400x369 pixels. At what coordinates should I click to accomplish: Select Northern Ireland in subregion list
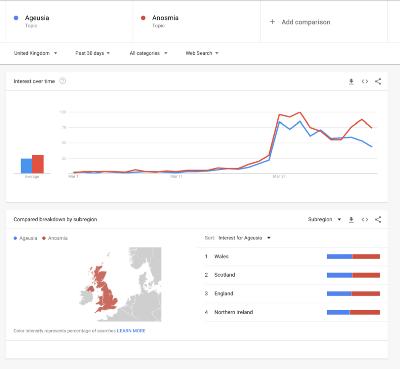coord(234,312)
